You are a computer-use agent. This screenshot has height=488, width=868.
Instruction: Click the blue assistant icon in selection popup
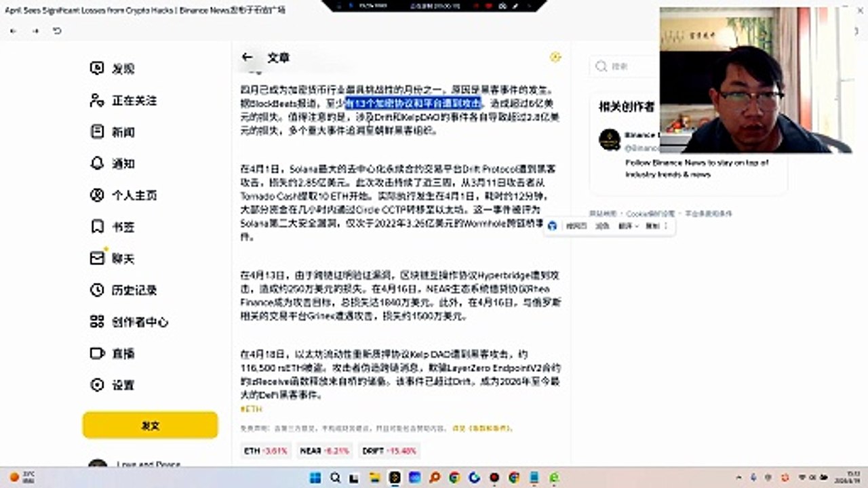(553, 226)
